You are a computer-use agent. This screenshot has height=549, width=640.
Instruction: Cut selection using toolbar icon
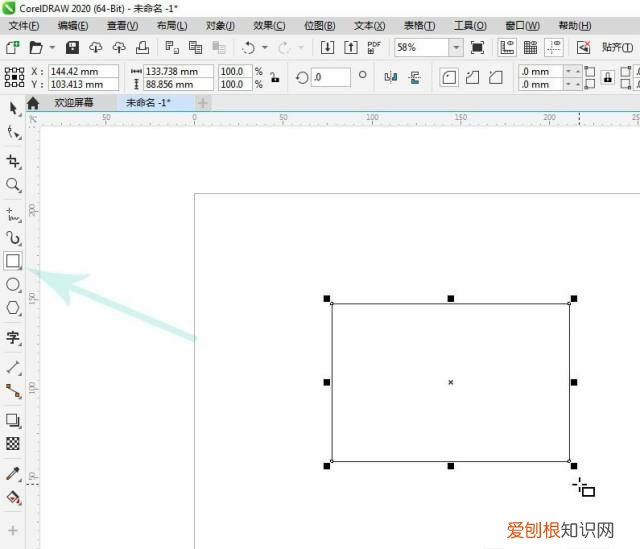click(172, 47)
